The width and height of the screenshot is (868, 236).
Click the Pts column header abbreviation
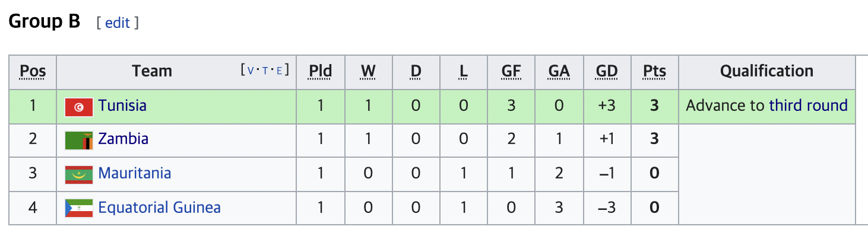point(654,72)
